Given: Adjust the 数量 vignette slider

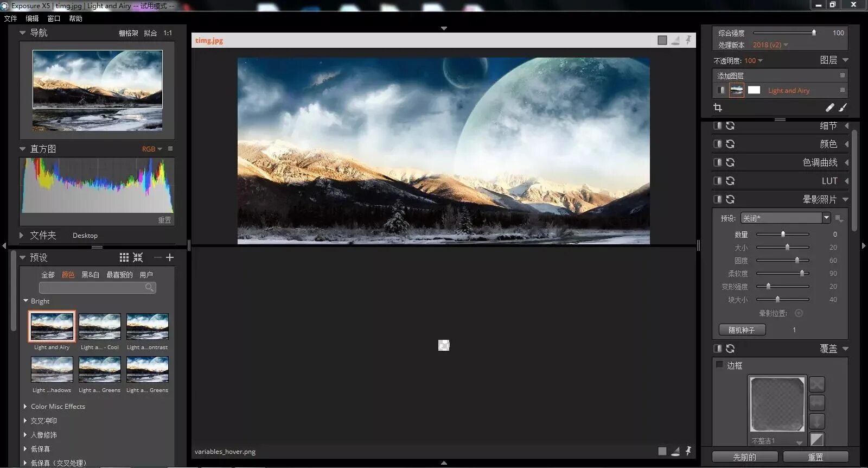Looking at the screenshot, I should (783, 234).
